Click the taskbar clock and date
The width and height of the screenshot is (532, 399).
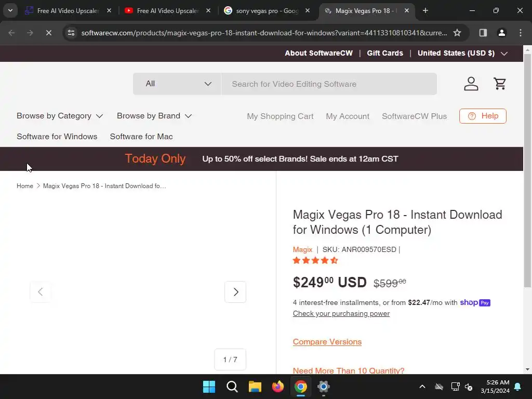[x=495, y=387]
